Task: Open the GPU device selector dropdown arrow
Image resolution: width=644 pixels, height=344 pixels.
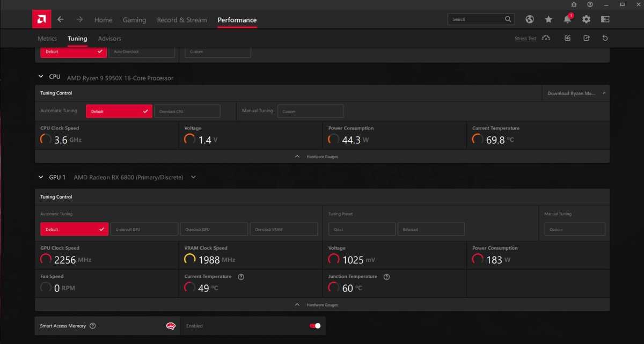Action: click(x=193, y=177)
